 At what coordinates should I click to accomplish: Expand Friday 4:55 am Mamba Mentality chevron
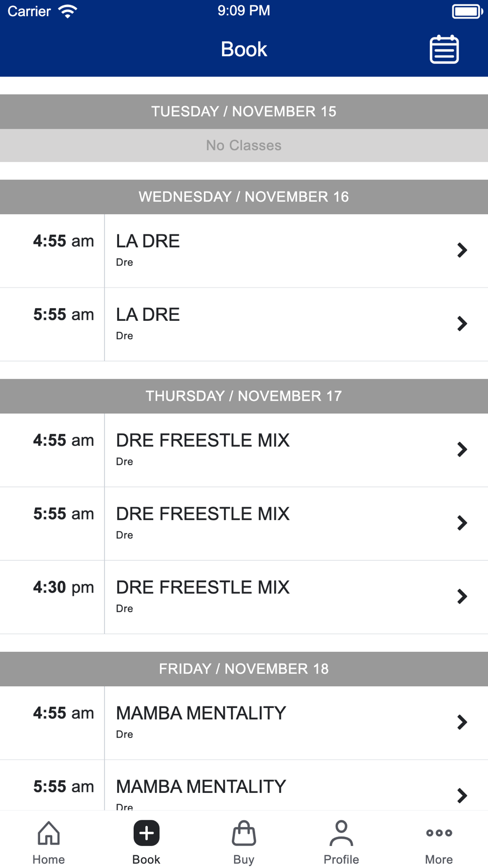pyautogui.click(x=462, y=723)
